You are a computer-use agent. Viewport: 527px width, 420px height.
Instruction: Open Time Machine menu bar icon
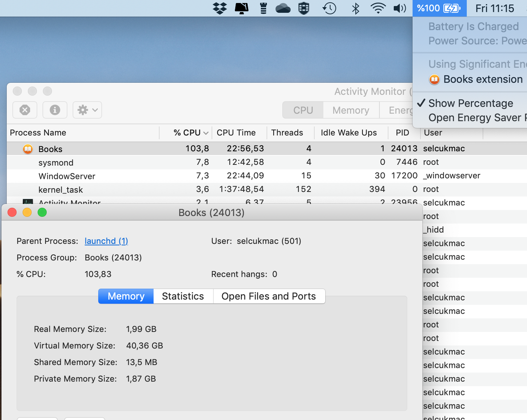(329, 8)
